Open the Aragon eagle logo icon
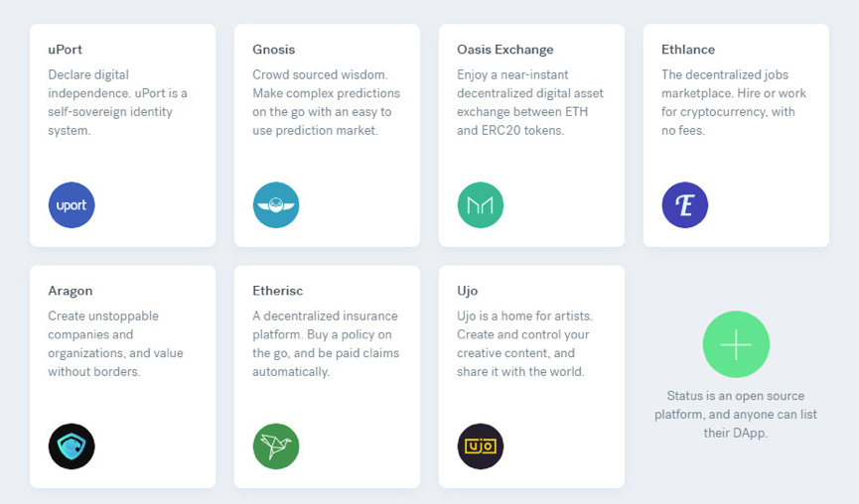The image size is (859, 504). pyautogui.click(x=72, y=446)
